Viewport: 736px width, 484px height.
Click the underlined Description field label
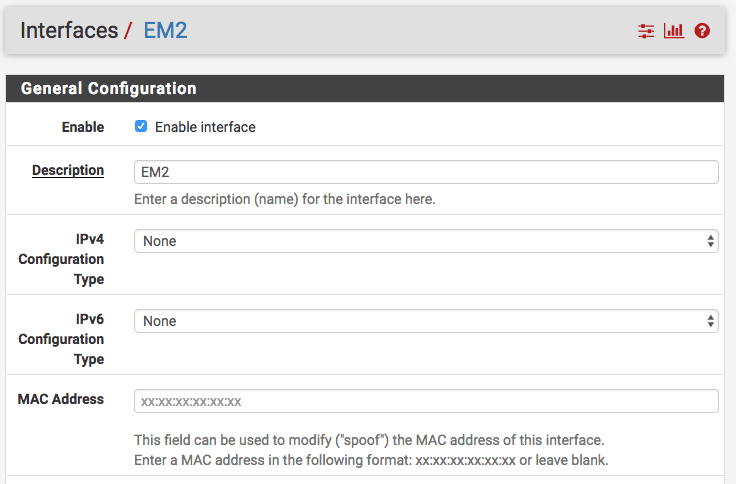[x=68, y=170]
